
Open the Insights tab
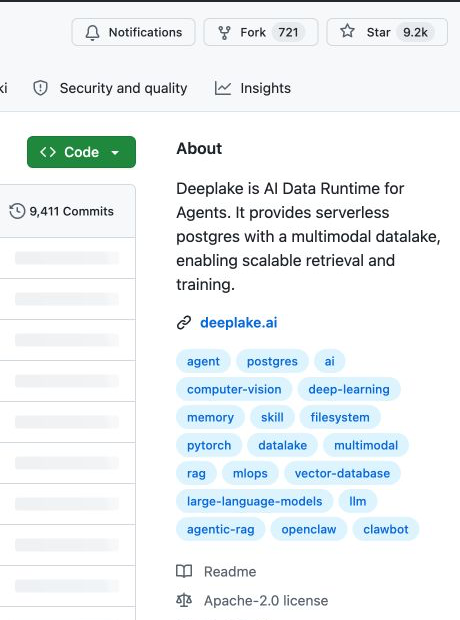tap(253, 88)
